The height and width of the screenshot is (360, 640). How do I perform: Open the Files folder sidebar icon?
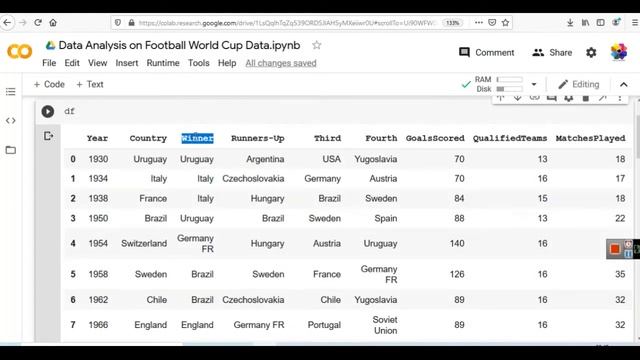[11, 150]
